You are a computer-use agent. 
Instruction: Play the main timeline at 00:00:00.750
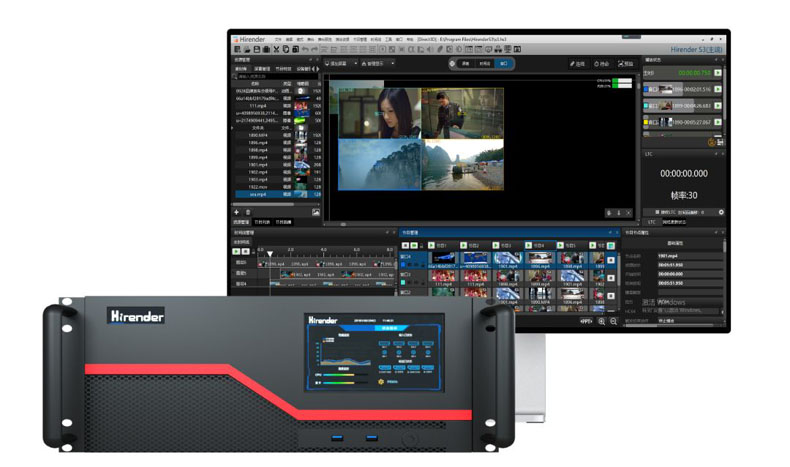(717, 73)
